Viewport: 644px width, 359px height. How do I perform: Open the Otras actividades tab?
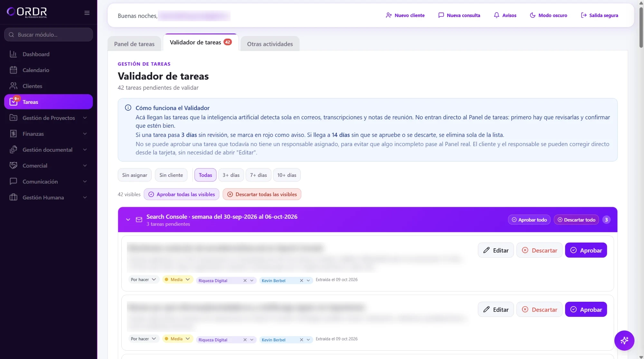click(270, 44)
